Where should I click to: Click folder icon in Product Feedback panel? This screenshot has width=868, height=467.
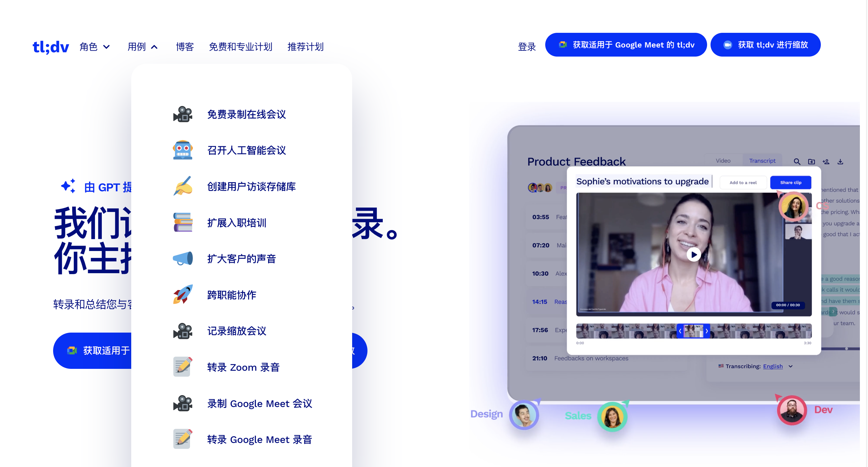[811, 162]
